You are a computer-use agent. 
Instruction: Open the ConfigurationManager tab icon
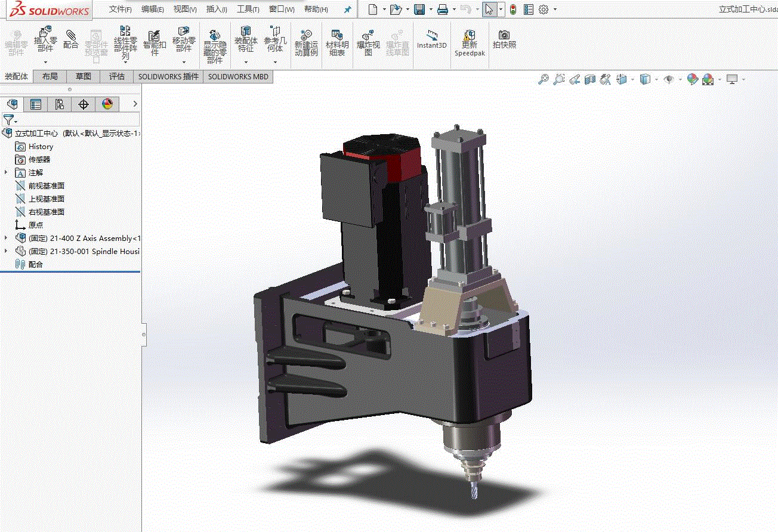(60, 104)
